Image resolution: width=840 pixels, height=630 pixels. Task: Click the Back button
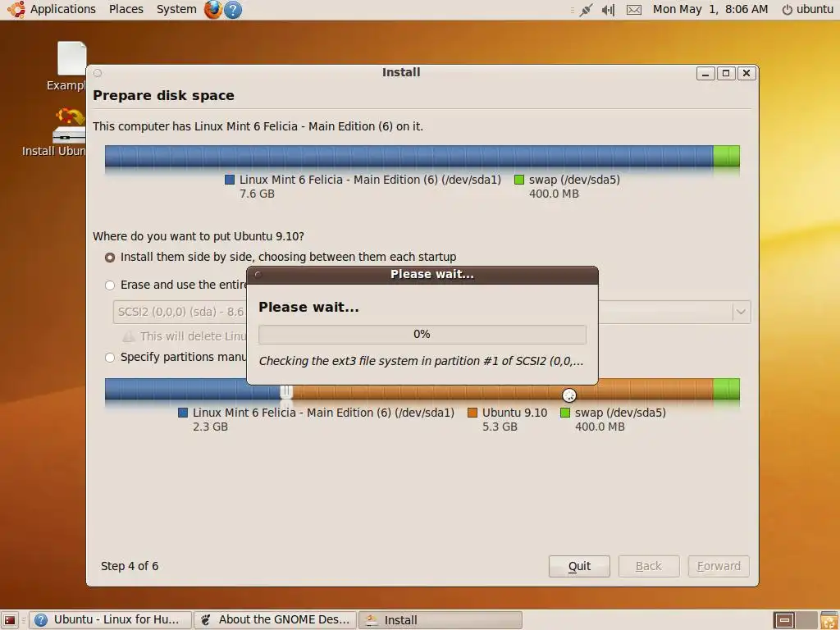click(649, 566)
